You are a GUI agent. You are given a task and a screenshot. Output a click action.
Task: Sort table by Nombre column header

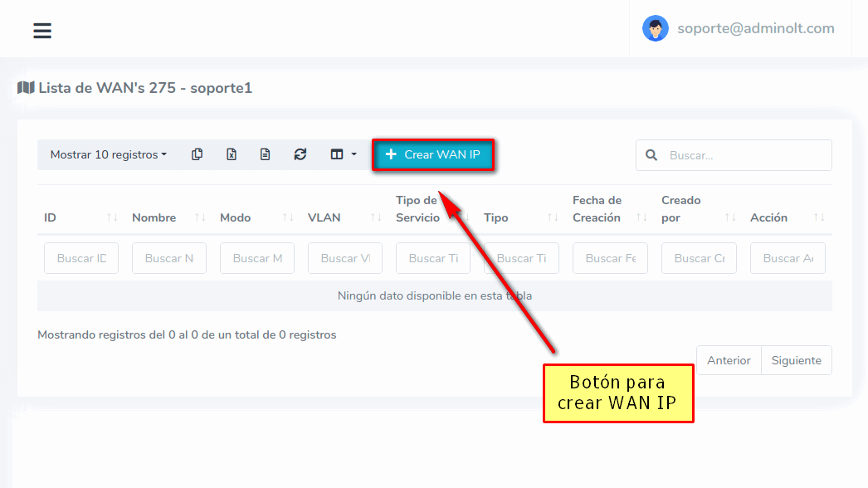(168, 217)
